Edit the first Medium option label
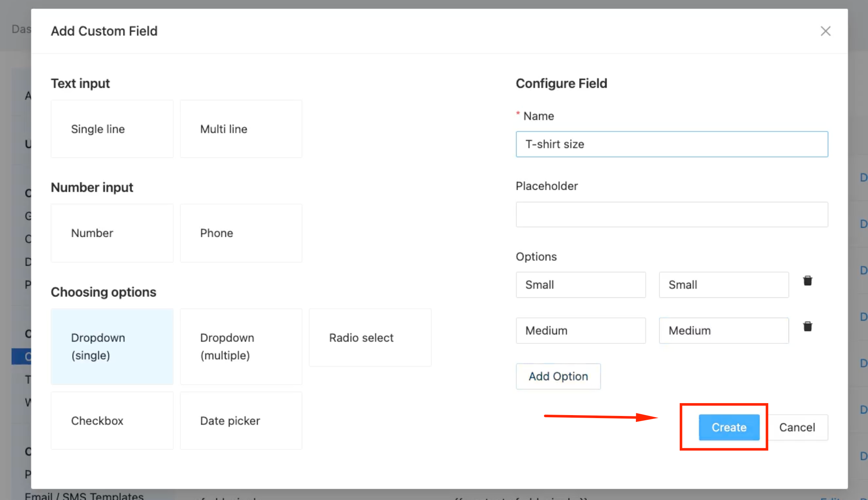This screenshot has width=868, height=500. (x=580, y=331)
